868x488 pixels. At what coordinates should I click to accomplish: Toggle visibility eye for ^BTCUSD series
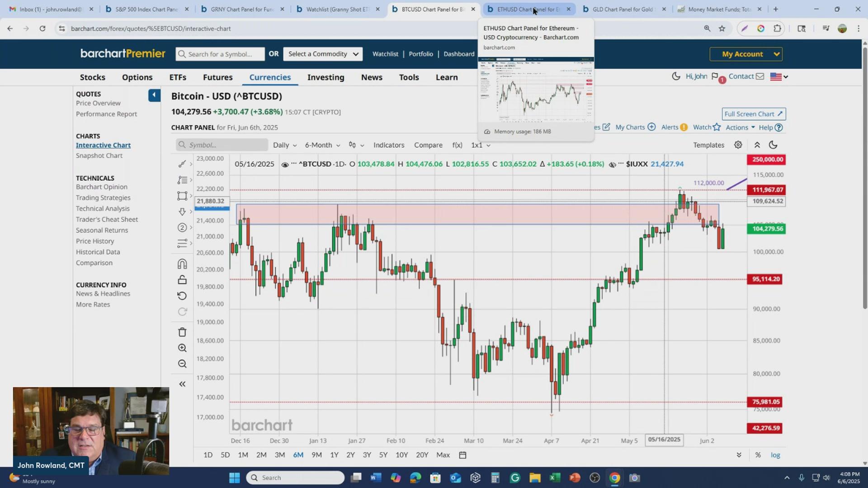pos(285,164)
